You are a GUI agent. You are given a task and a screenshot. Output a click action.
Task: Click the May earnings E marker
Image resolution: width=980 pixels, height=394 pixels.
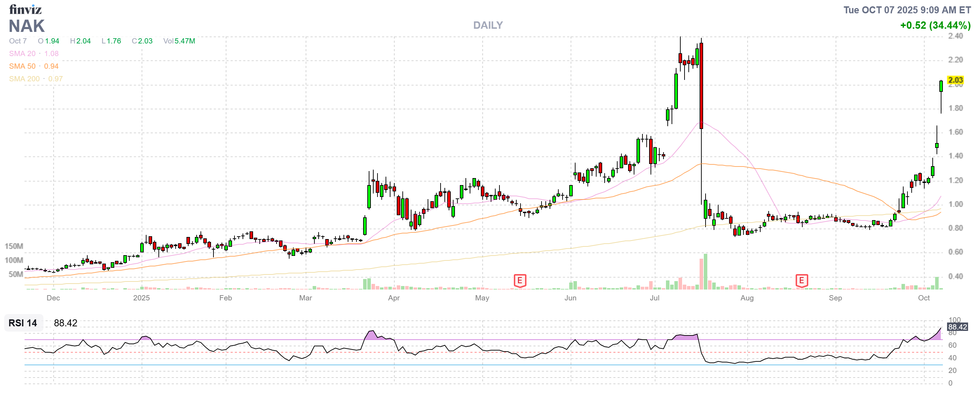(x=520, y=281)
